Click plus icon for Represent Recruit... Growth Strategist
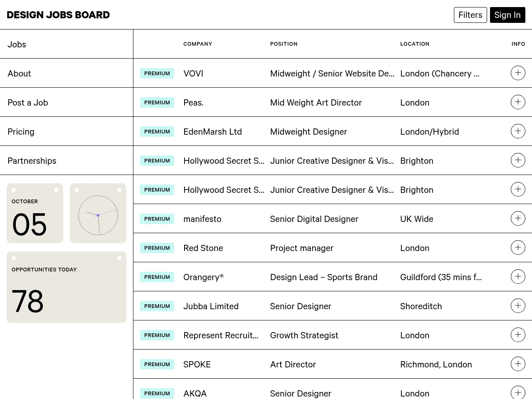This screenshot has height=399, width=532. [518, 335]
